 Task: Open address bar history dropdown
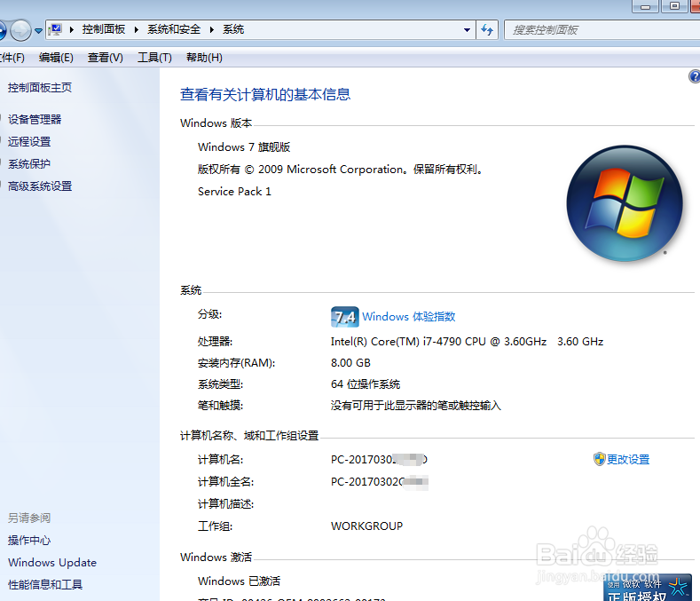(x=467, y=30)
